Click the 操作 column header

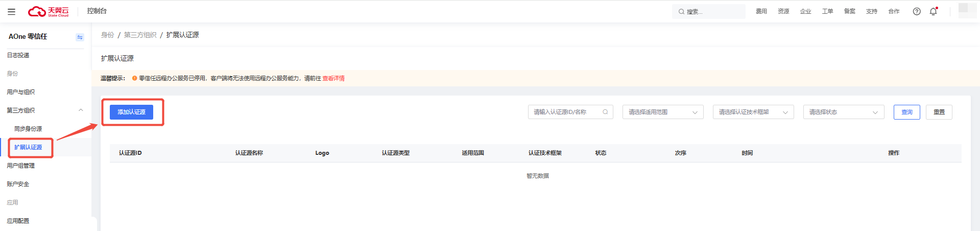[x=894, y=153]
